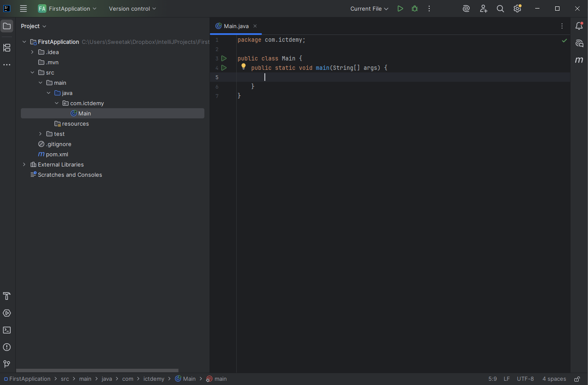
Task: Open the Build hammer tool window
Action: 7,296
